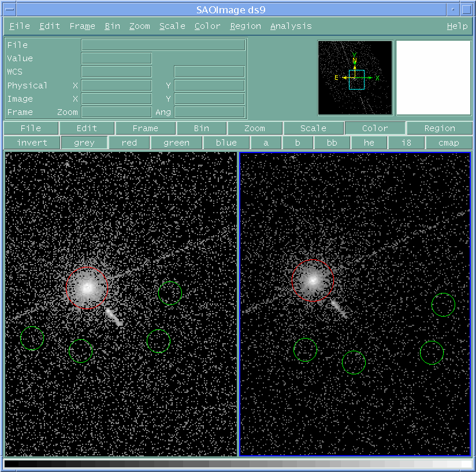Viewport: 476px width, 472px height.
Task: Click the greyscale colorbar at the bottom
Action: click(x=238, y=464)
